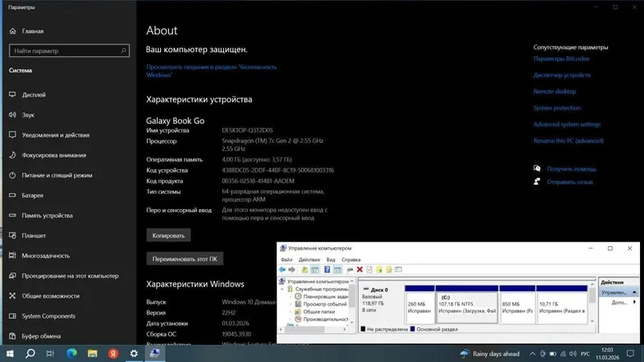The image size is (644, 362).
Task: Click the Диск 0 disk header
Action: click(x=380, y=304)
